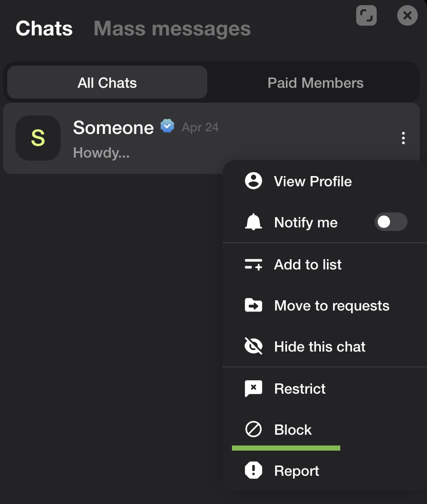
Task: Click the Block prohibition icon
Action: pyautogui.click(x=254, y=430)
